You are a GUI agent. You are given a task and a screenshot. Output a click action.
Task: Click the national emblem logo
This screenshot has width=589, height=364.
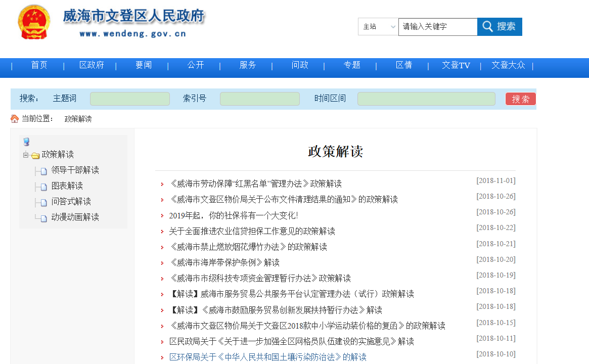pos(33,22)
